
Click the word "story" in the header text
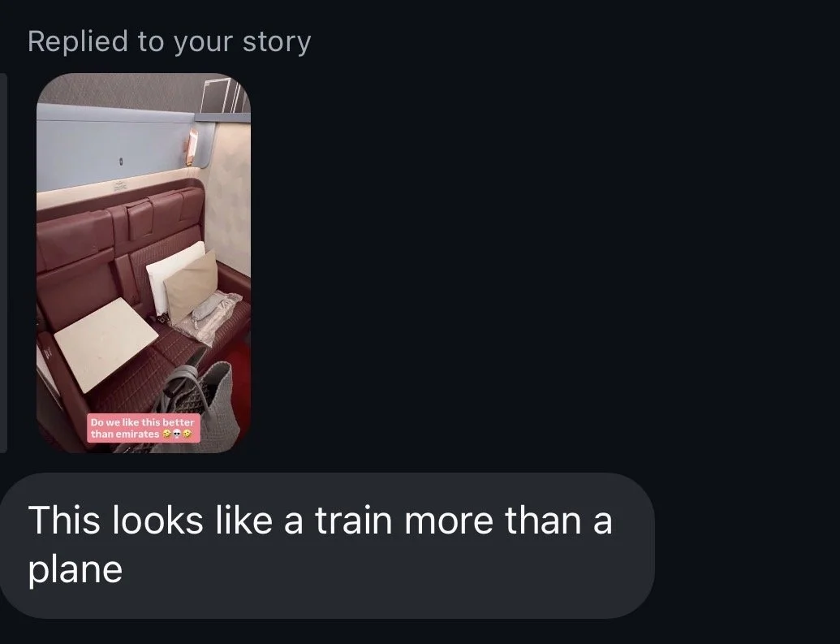pyautogui.click(x=277, y=42)
